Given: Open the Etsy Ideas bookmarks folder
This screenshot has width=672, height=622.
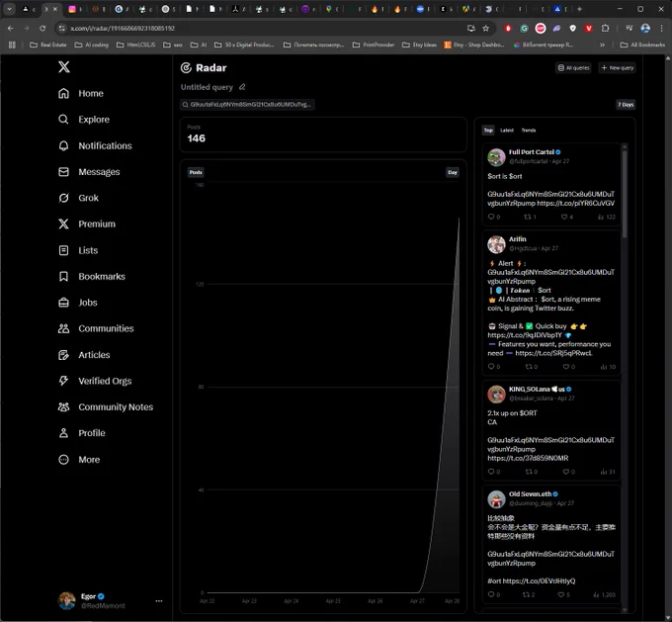Looking at the screenshot, I should point(419,44).
